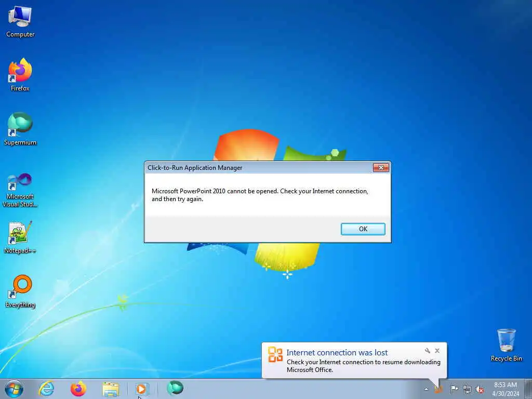Launch Internet Explorer from the taskbar
Screen dimensions: 532x399
pos(46,389)
